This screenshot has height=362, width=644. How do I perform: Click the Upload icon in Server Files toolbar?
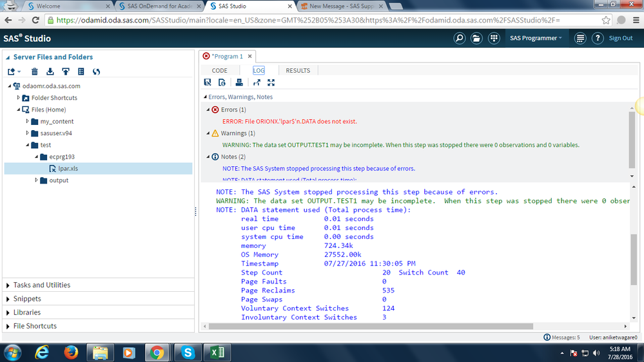(x=66, y=71)
